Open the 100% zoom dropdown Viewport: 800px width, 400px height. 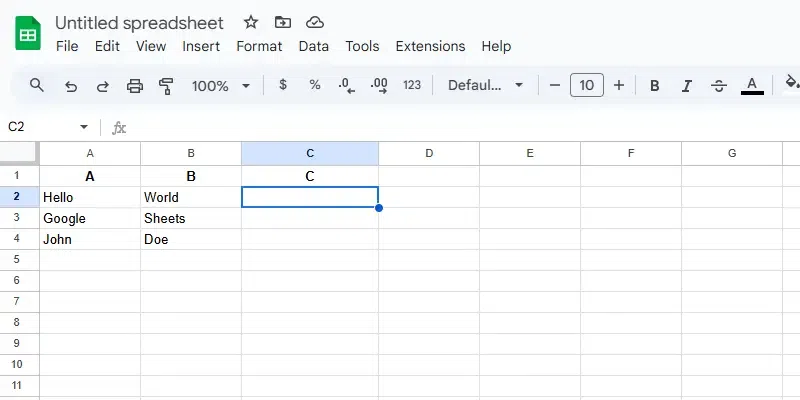pyautogui.click(x=221, y=86)
